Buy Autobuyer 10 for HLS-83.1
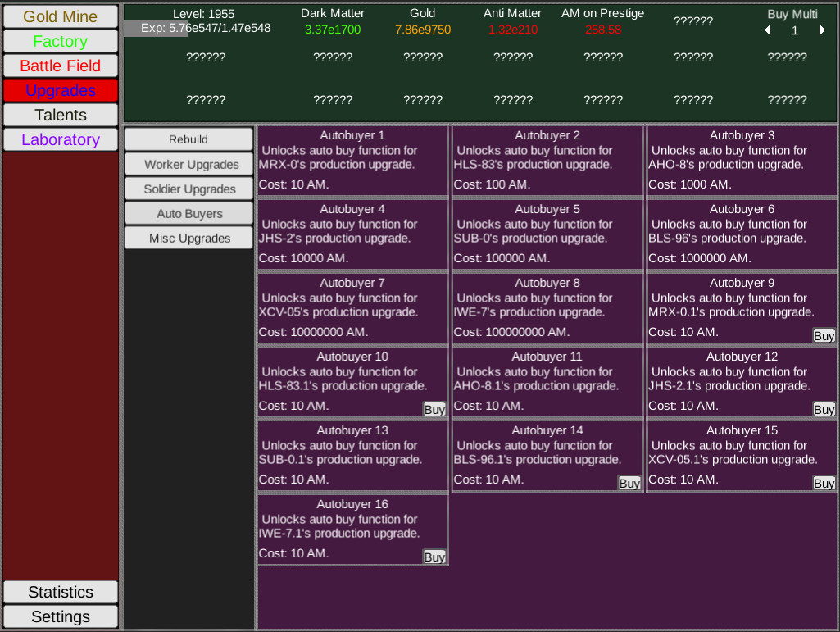This screenshot has height=632, width=840. click(434, 409)
